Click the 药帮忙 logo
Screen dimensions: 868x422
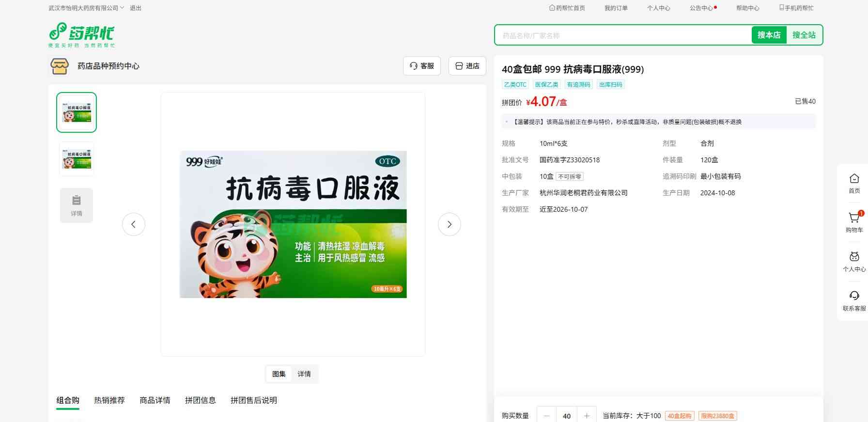(x=81, y=35)
